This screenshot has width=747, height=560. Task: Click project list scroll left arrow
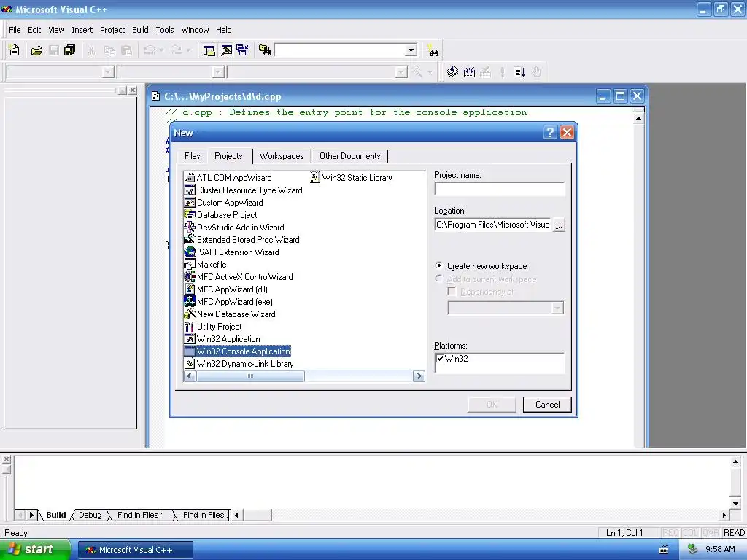coord(190,376)
